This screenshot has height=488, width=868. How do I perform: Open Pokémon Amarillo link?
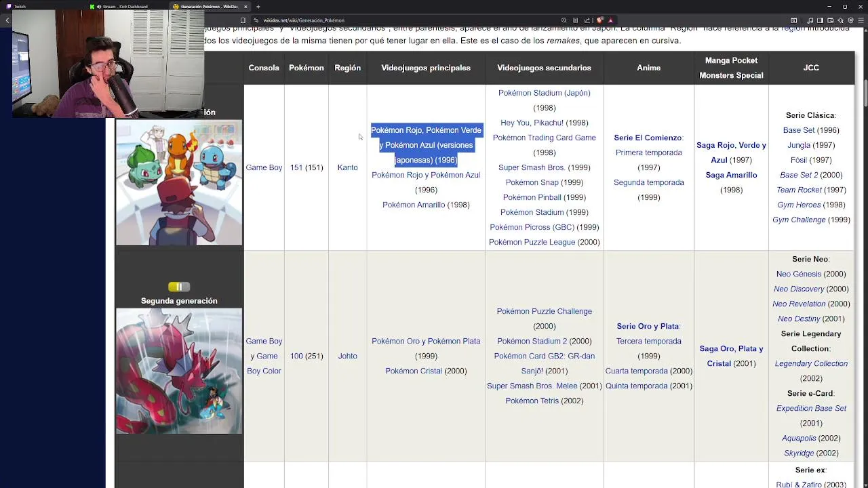[414, 205]
